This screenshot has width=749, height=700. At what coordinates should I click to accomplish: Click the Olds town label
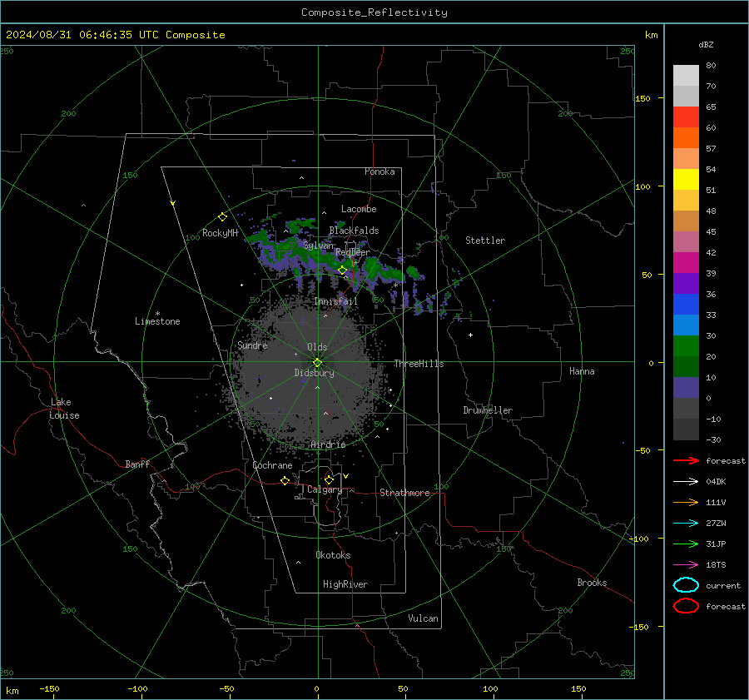(x=317, y=347)
